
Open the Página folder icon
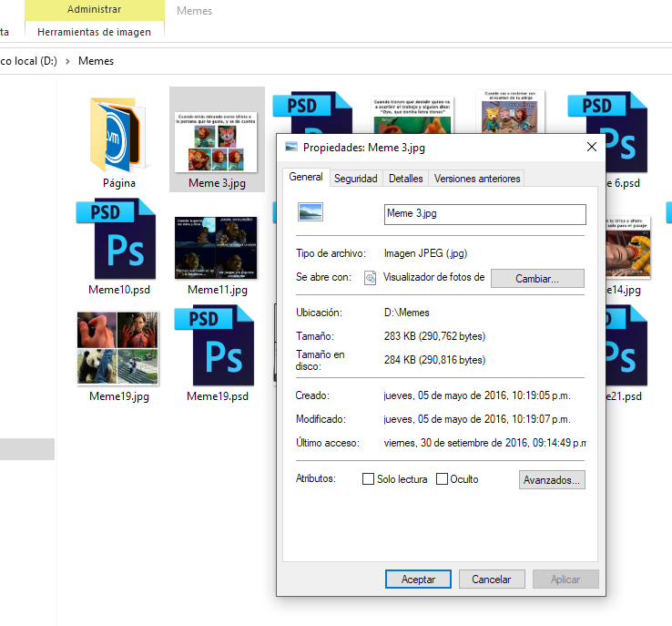118,135
